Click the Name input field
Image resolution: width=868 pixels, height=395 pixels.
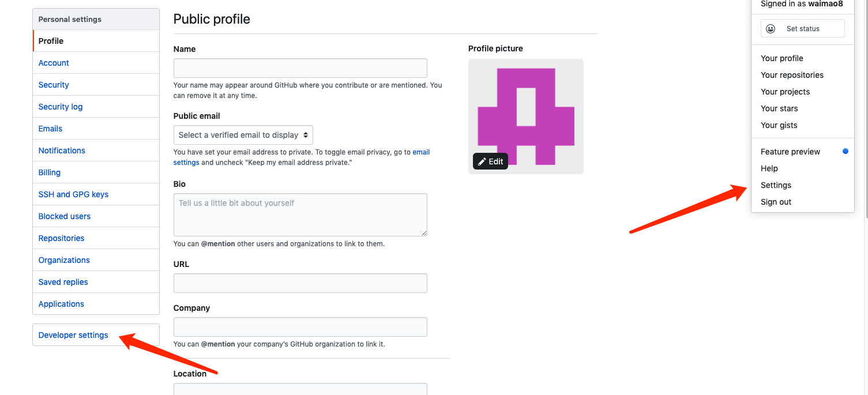tap(300, 68)
